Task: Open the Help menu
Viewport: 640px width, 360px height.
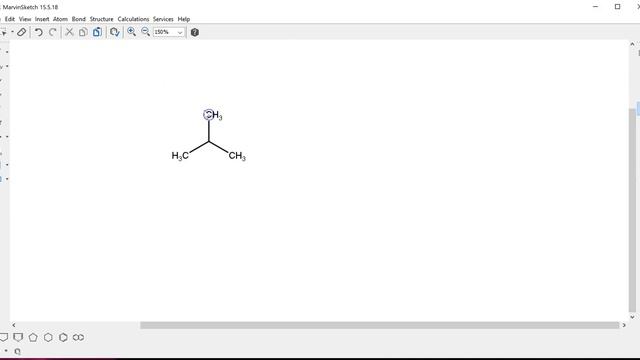Action: (184, 19)
